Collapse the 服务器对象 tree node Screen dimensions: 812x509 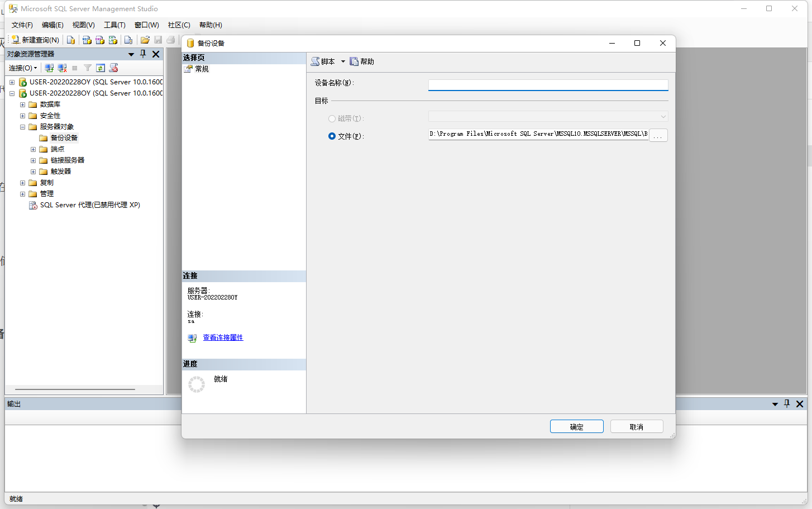tap(22, 127)
